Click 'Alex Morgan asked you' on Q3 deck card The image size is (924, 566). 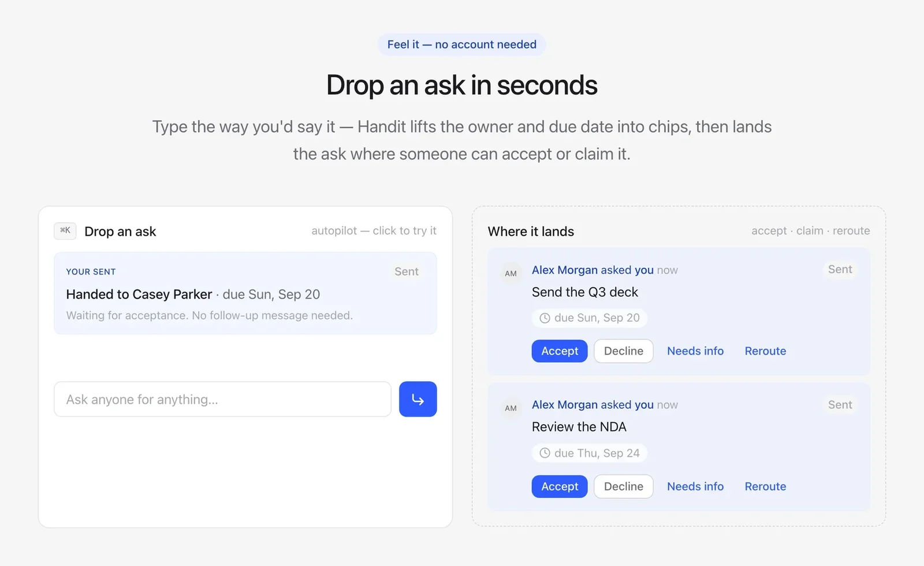coord(593,270)
